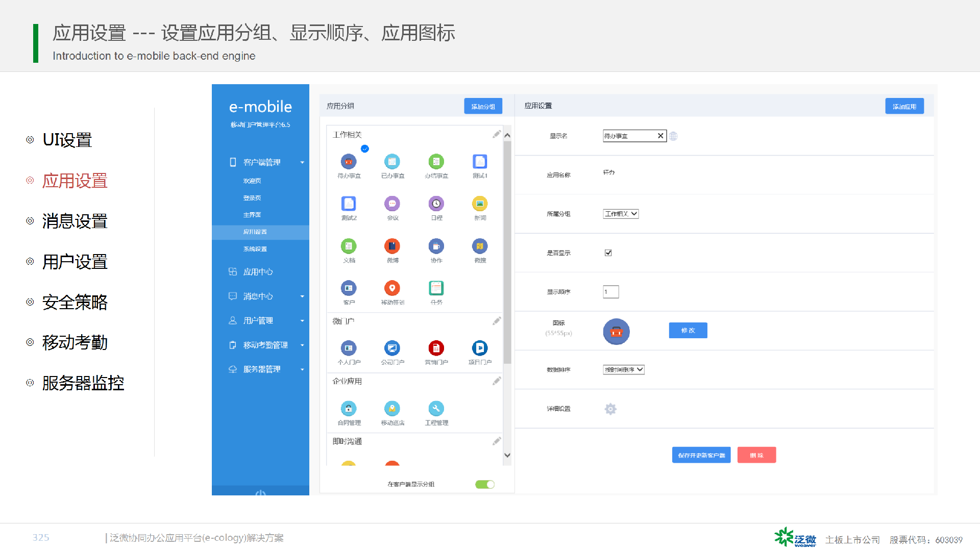Clear the 显示名 field with the X
This screenshot has height=551, width=980.
click(x=660, y=136)
